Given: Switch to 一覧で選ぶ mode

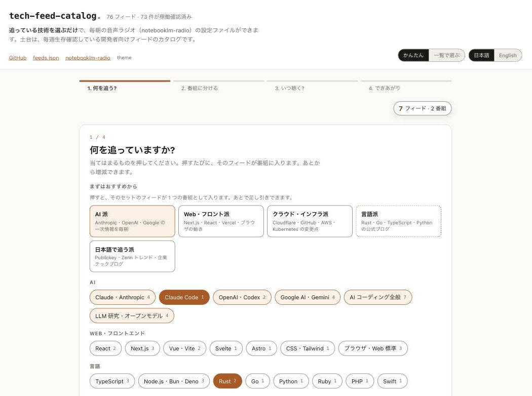Looking at the screenshot, I should click(446, 55).
